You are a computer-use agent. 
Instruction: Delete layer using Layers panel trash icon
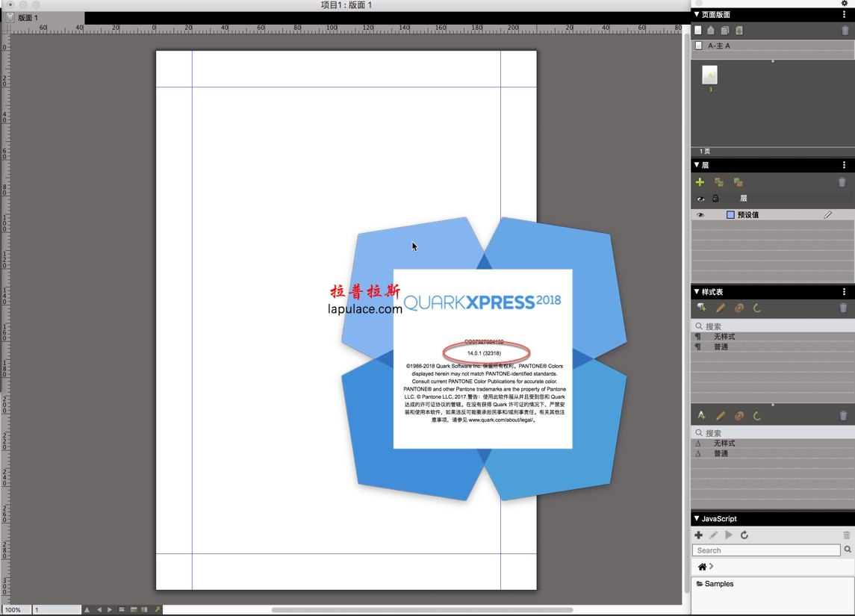coord(842,182)
